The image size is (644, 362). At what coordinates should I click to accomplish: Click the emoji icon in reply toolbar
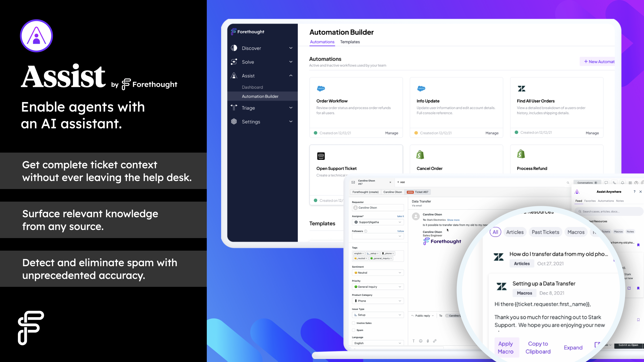(421, 341)
